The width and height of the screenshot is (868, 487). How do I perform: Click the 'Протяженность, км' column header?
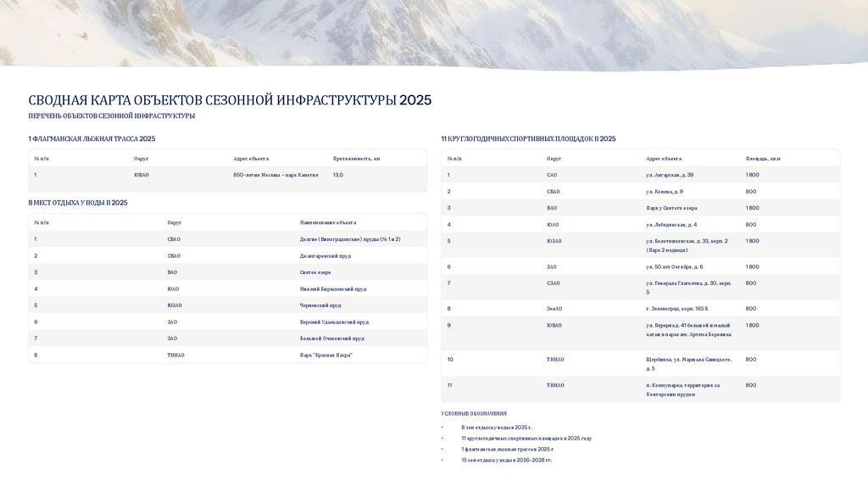[356, 159]
